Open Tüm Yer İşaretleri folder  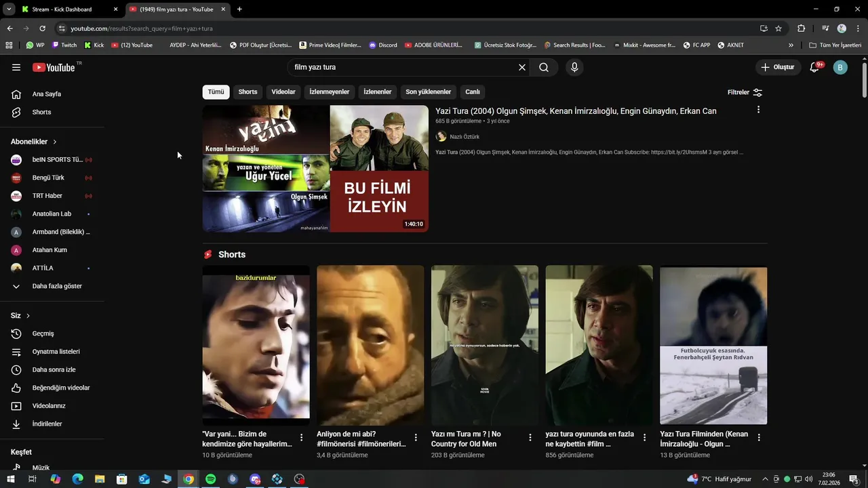click(835, 45)
